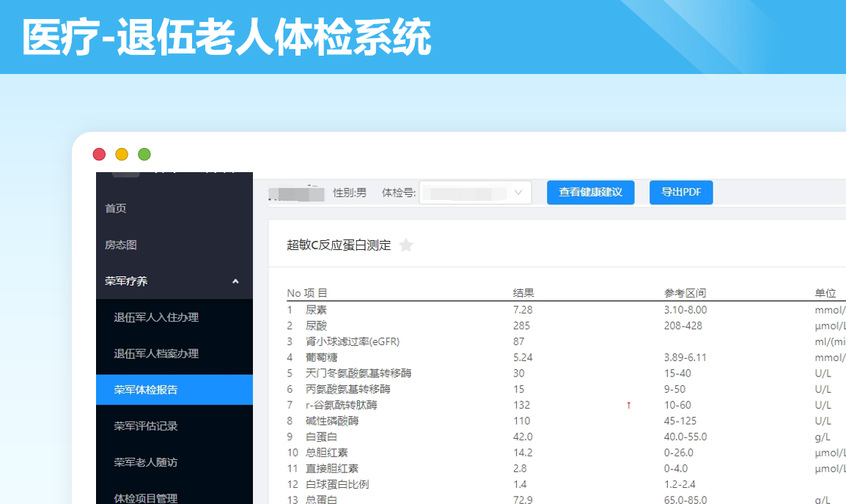This screenshot has height=504, width=846.
Task: Click the 查看健康建议 button
Action: pyautogui.click(x=590, y=193)
